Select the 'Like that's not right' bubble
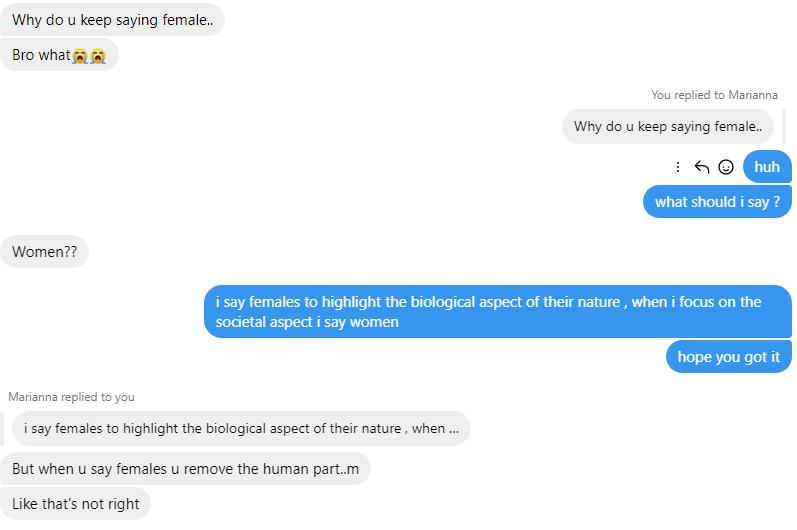Viewport: 797px width, 530px height. pyautogui.click(x=75, y=504)
